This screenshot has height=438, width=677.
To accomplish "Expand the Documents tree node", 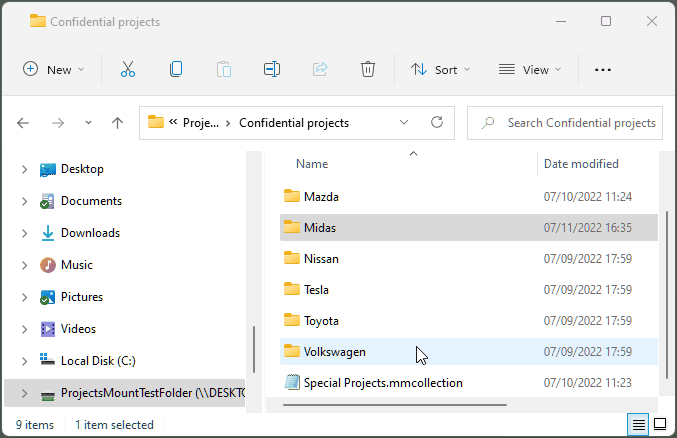I will (x=24, y=201).
